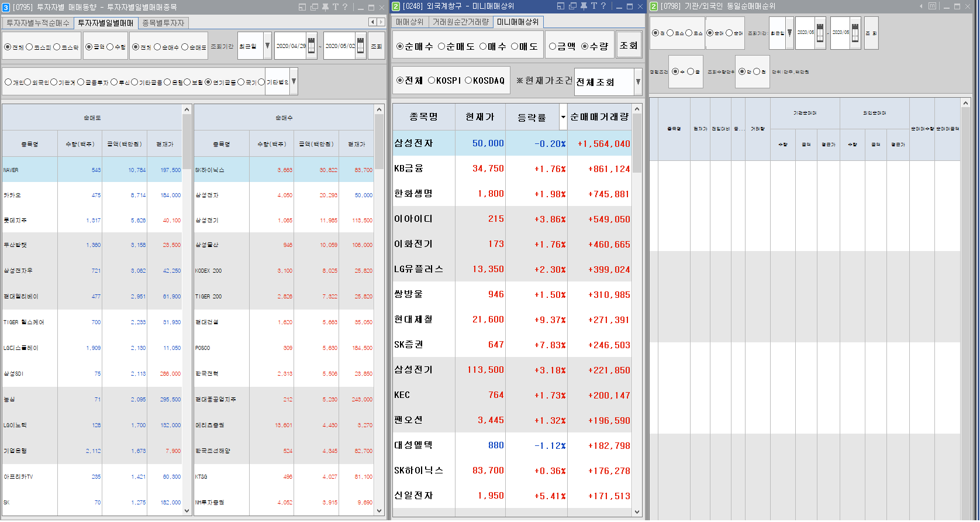This screenshot has width=980, height=522.
Task: Click 종목명 column header in the 0248 table
Action: click(x=424, y=117)
